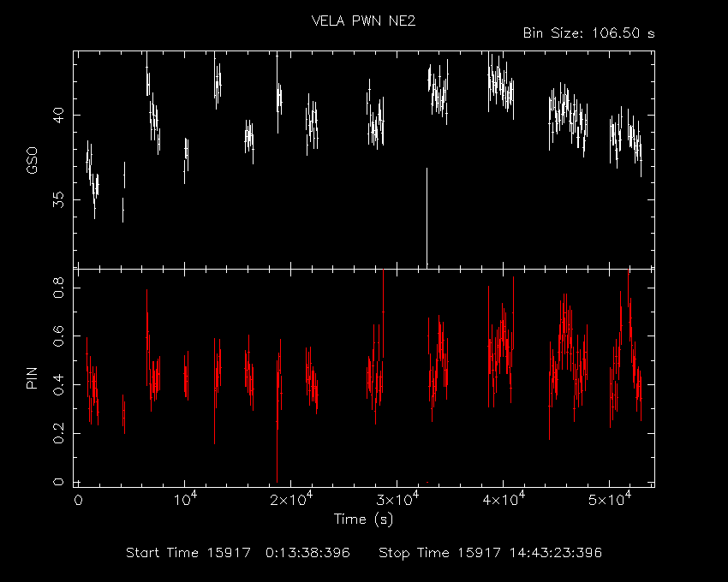The width and height of the screenshot is (728, 582).
Task: Select the Bin Size: 106.50 s label
Action: pos(588,33)
